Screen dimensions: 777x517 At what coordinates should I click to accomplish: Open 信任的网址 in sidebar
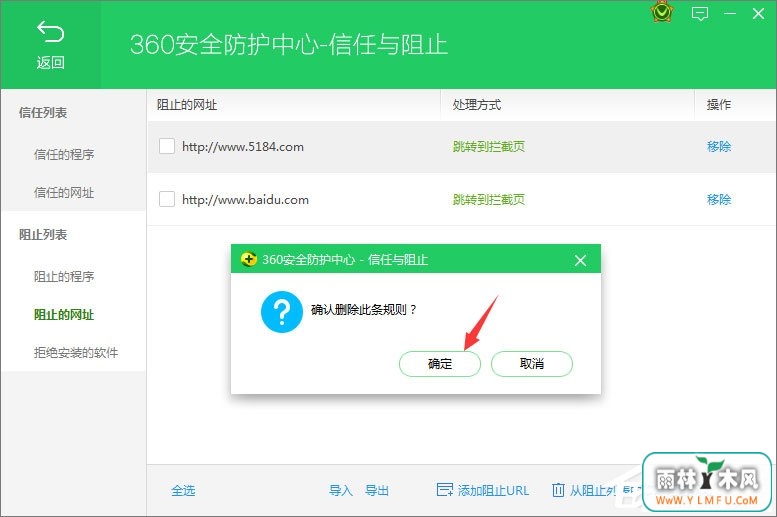coord(64,192)
